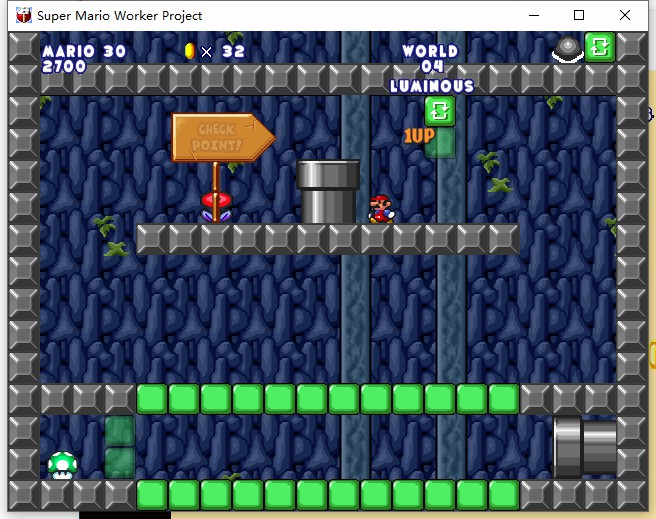Click the MARIO 30 lives text
Screen dimensions: 656x519
84,51
